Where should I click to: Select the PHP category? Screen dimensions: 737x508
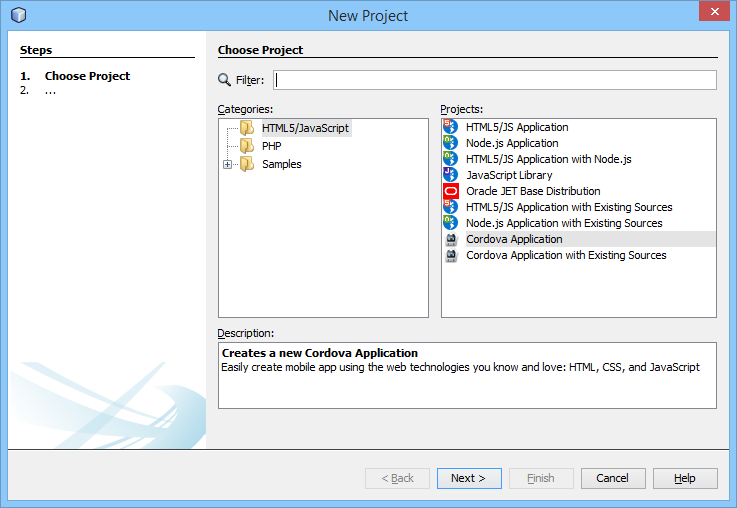(271, 146)
